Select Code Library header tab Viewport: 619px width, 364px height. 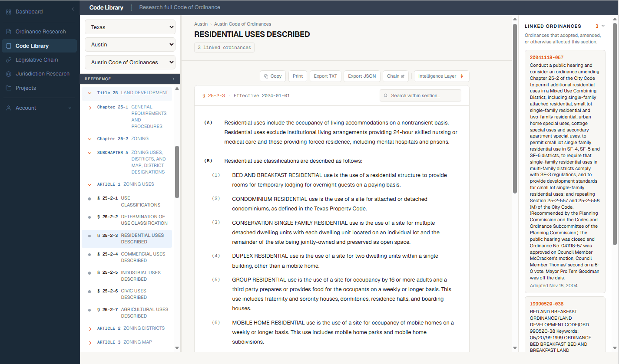(x=106, y=7)
